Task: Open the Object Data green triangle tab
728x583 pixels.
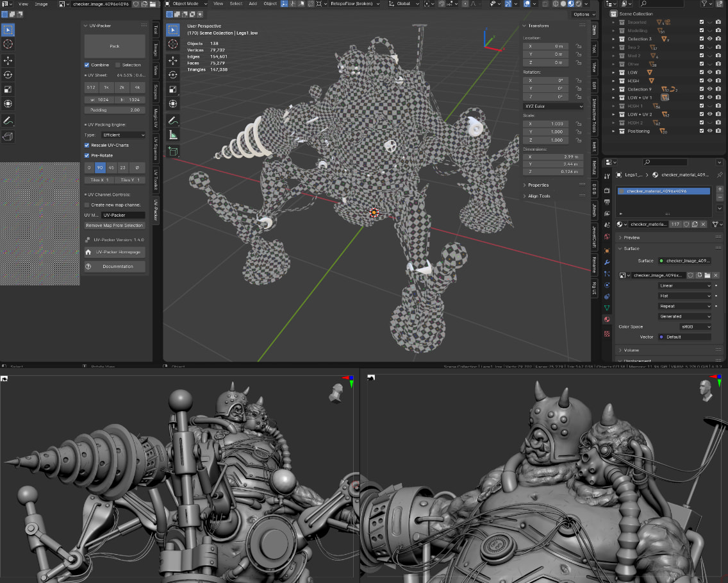Action: point(607,308)
